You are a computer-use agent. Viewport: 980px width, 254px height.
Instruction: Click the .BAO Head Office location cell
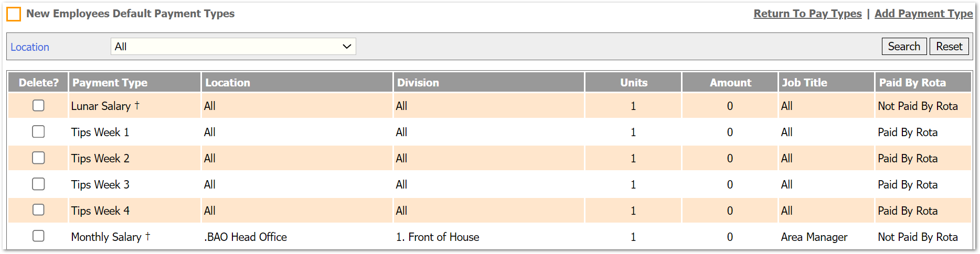(x=246, y=237)
